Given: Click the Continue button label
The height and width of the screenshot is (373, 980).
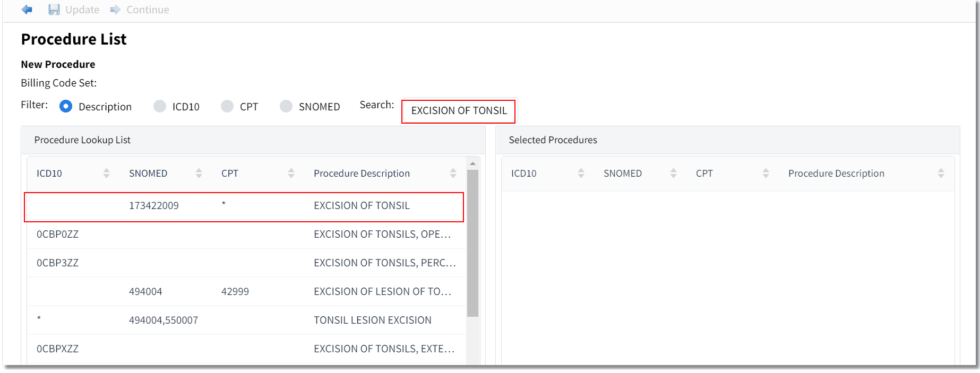Looking at the screenshot, I should (148, 10).
